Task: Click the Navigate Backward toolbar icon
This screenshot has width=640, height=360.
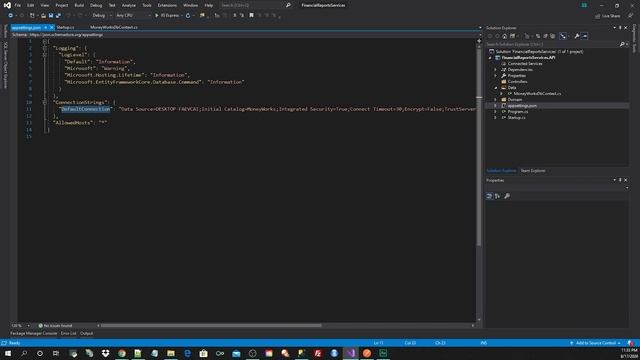Action: tap(10, 16)
